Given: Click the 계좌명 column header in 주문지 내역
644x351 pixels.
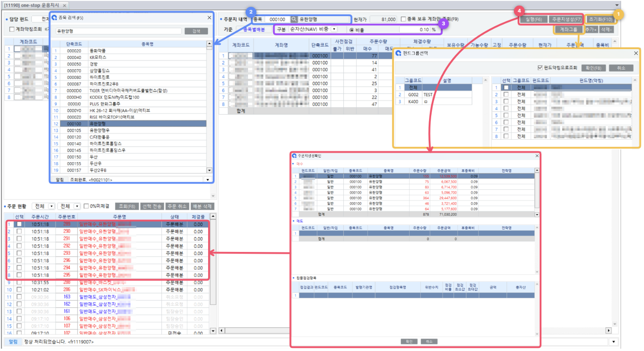Looking at the screenshot, I should point(281,45).
